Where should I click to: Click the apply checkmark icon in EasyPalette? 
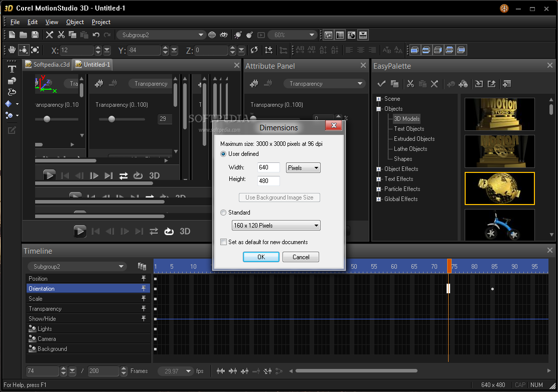pyautogui.click(x=381, y=84)
